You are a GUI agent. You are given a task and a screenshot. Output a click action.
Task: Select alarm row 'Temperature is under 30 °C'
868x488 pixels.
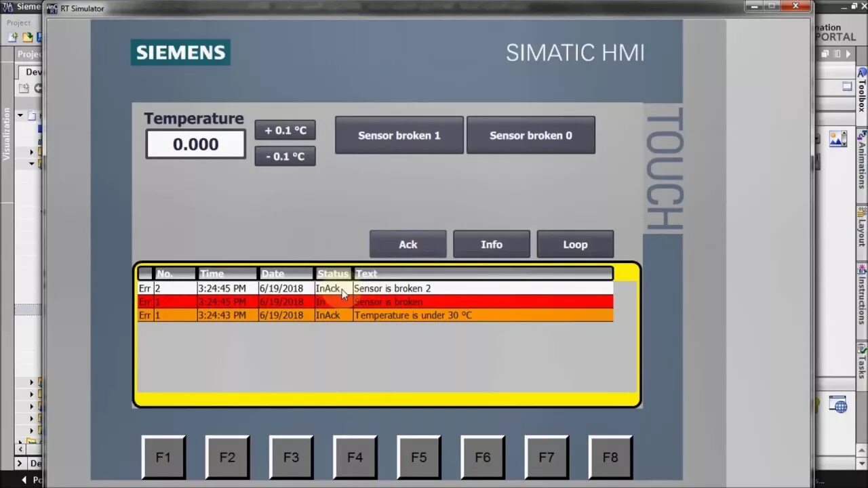click(x=375, y=315)
